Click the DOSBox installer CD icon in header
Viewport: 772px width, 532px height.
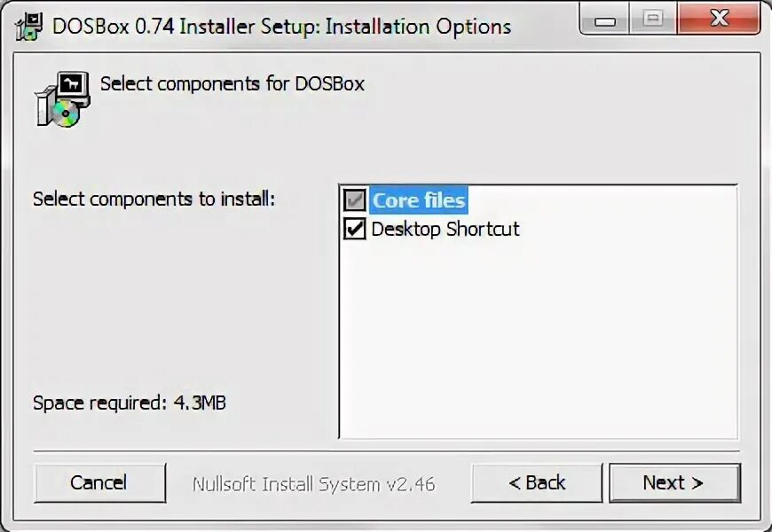click(62, 99)
